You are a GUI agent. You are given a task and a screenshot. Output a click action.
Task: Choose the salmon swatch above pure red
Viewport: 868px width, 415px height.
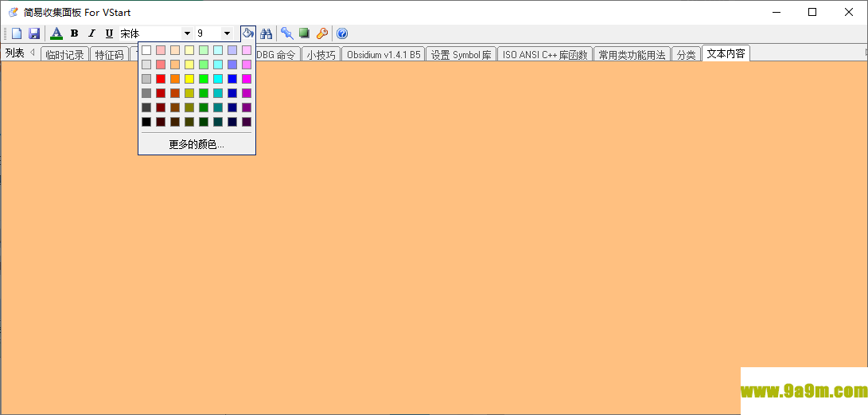[x=161, y=65]
